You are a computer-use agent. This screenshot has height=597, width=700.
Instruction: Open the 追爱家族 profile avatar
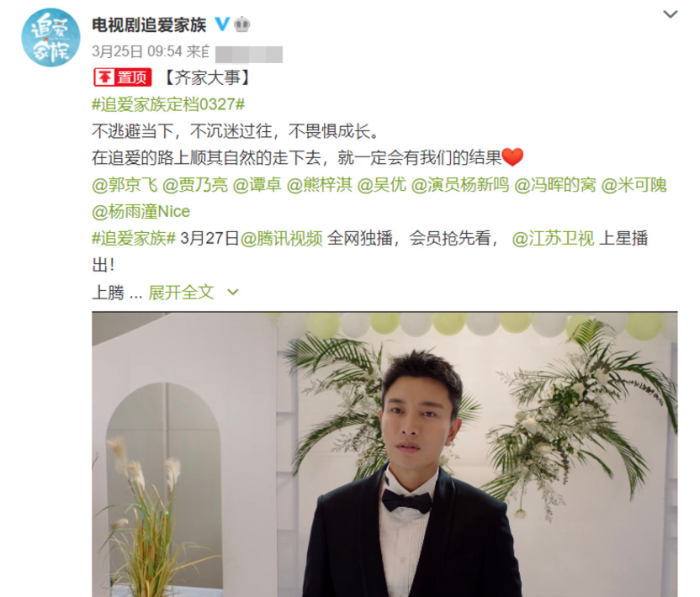click(x=50, y=38)
